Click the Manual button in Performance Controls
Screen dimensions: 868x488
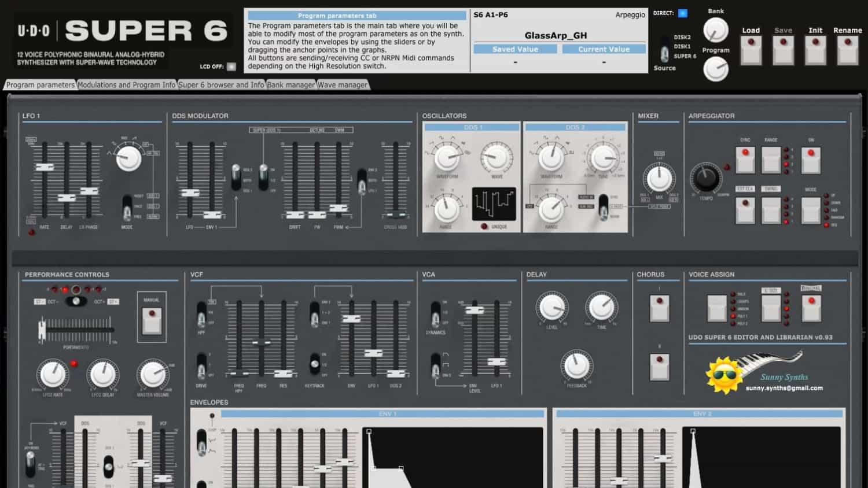[152, 321]
